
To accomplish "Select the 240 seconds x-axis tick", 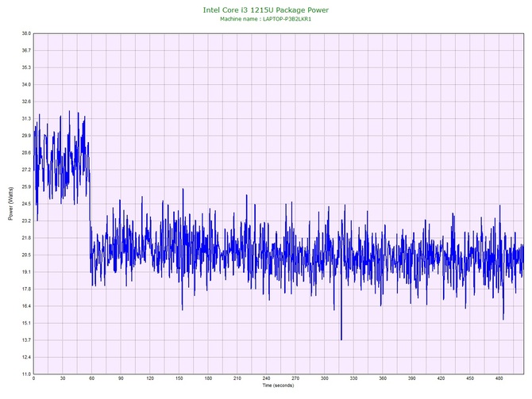I will pyautogui.click(x=266, y=378).
